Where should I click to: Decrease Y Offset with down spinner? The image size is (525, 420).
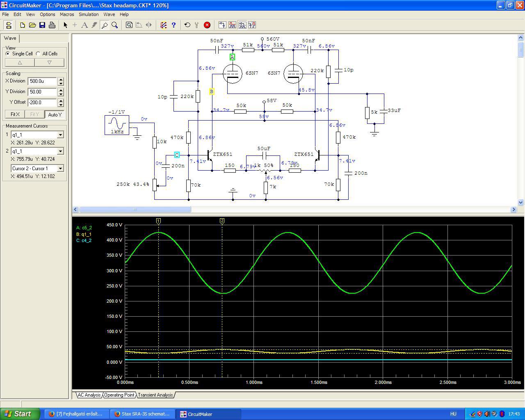61,105
